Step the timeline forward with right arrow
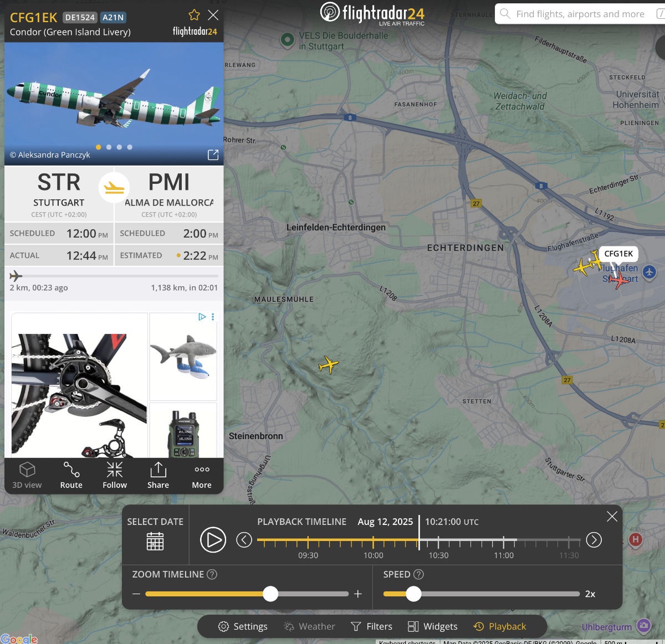 point(594,539)
